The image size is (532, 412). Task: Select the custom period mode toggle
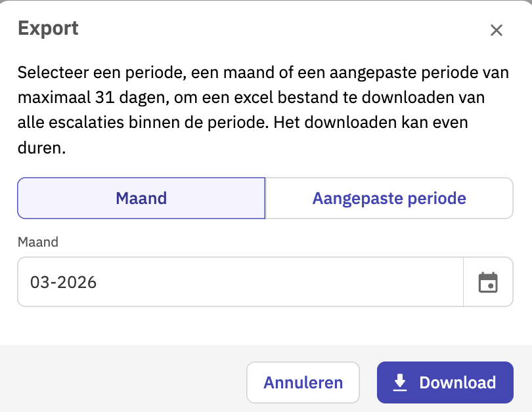[389, 198]
